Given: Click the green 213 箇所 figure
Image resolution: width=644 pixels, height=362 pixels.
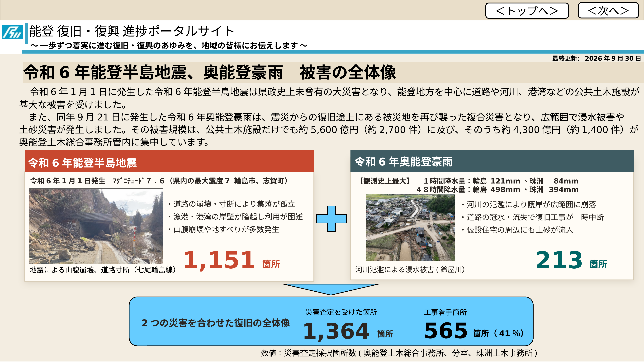Looking at the screenshot, I should coord(571,260).
